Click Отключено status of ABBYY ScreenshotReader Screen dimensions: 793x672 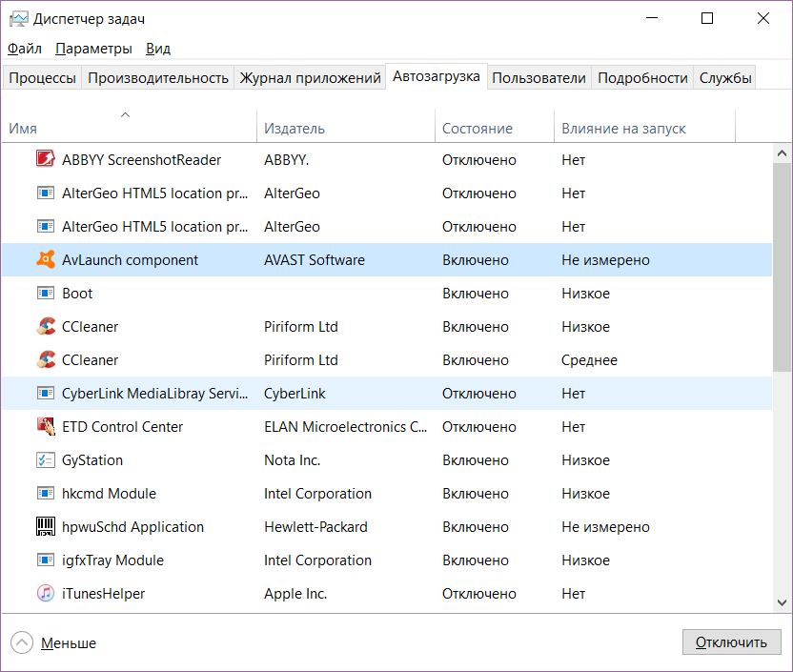coord(479,160)
